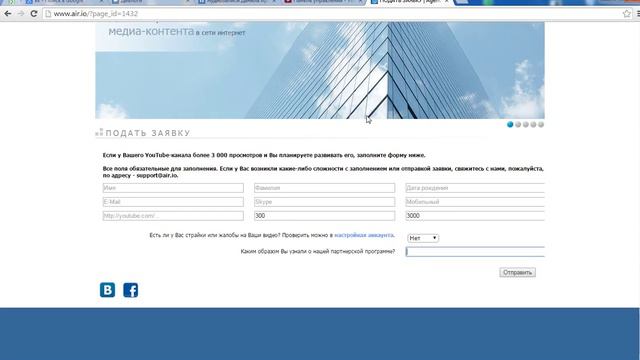Click the browser forward arrow
Viewport: 640px width, 360px height.
21,13
